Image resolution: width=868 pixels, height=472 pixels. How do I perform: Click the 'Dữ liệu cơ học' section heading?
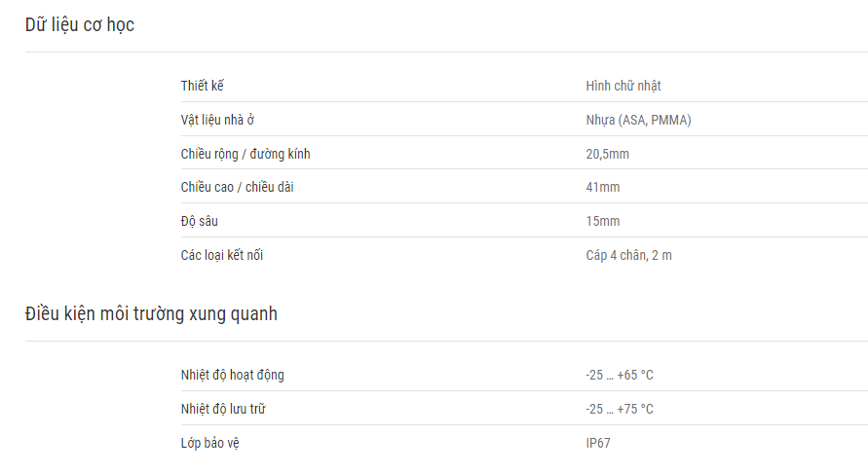pyautogui.click(x=80, y=25)
